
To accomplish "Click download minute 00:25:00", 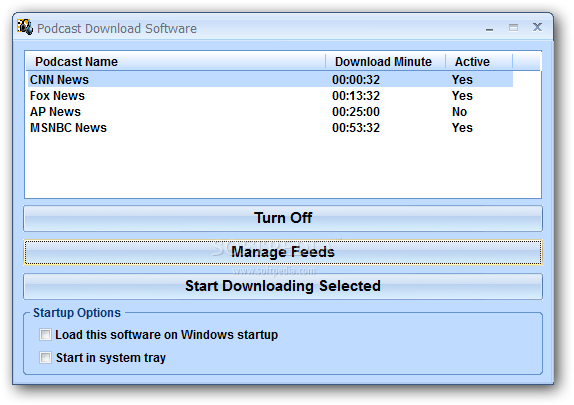I will coord(356,112).
